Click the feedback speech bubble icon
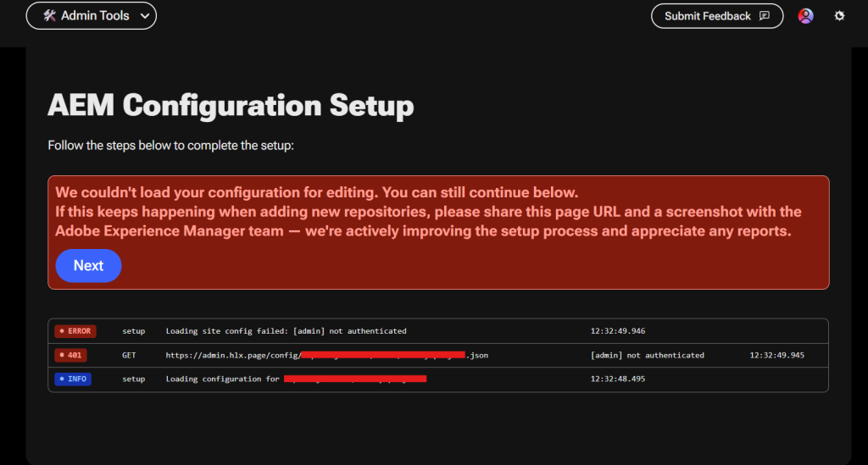 pos(765,16)
